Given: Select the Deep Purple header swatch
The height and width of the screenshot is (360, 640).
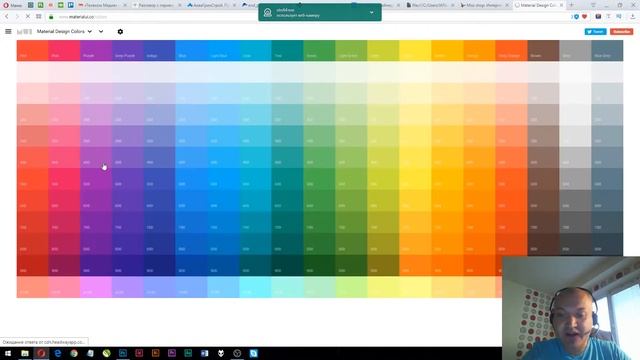Looking at the screenshot, I should pos(128,51).
